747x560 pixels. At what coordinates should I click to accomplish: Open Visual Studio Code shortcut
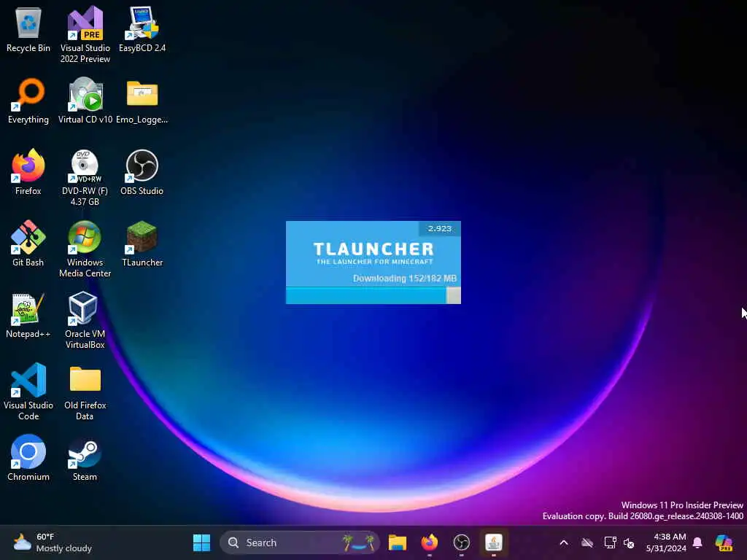click(28, 392)
